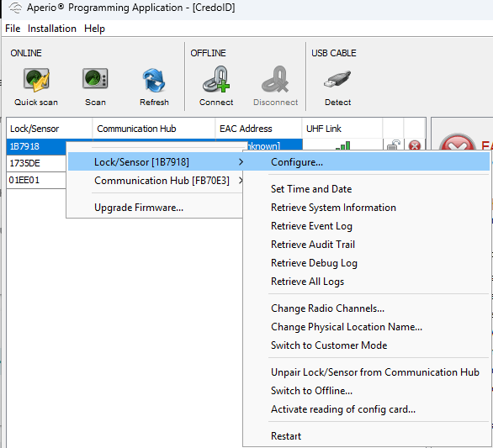This screenshot has width=493, height=448.
Task: Run a Quick scan
Action: pos(36,87)
